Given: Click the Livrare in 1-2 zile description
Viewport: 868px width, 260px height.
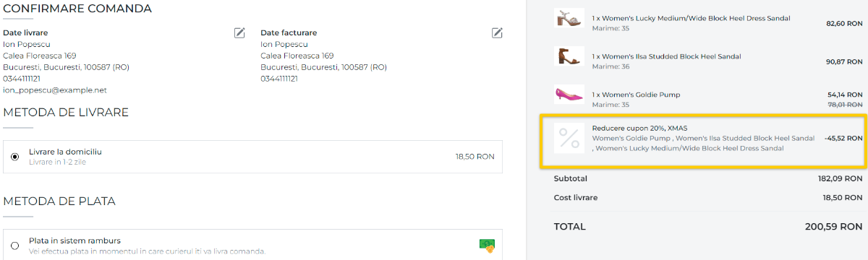Looking at the screenshot, I should point(63,162).
